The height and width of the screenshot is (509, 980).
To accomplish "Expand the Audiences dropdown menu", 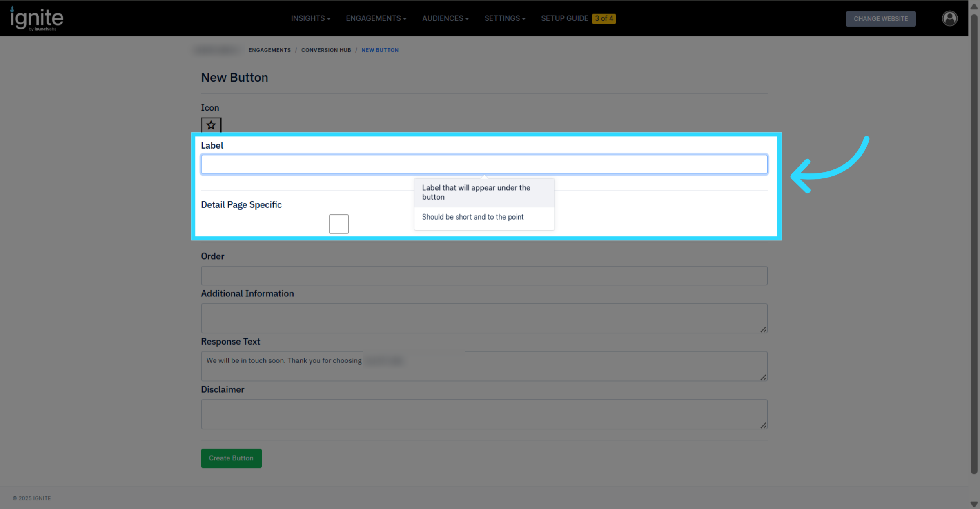I will click(445, 19).
